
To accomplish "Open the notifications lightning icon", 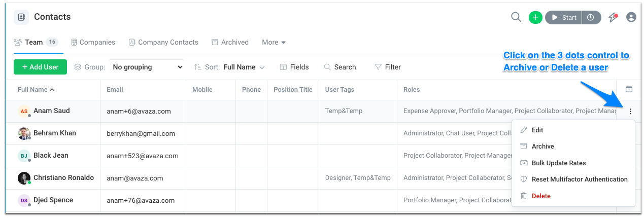I will coord(613,17).
